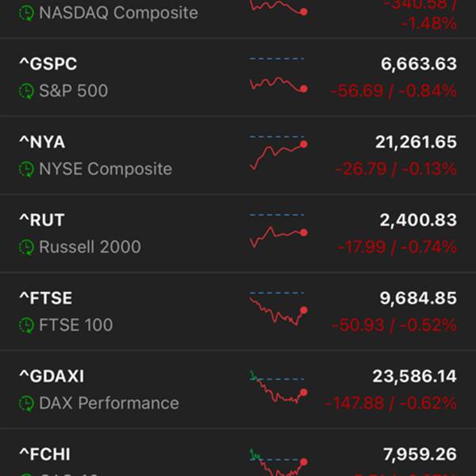View the DAX Performance sparkline chart

click(x=278, y=388)
